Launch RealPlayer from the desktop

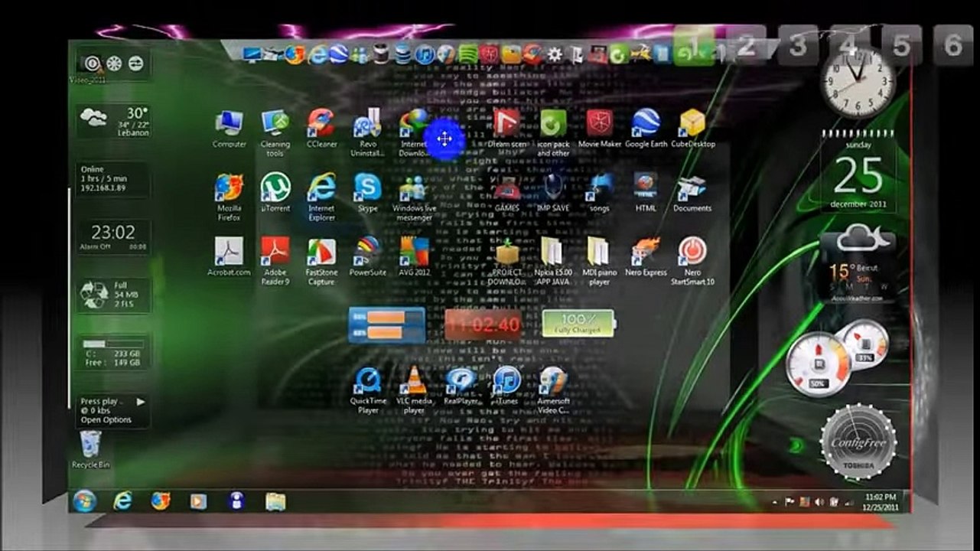point(461,385)
